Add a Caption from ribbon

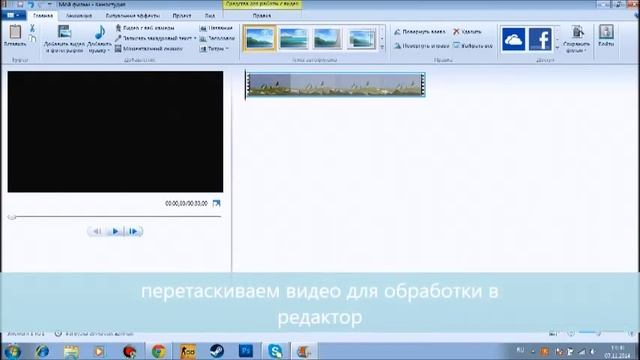click(x=217, y=38)
